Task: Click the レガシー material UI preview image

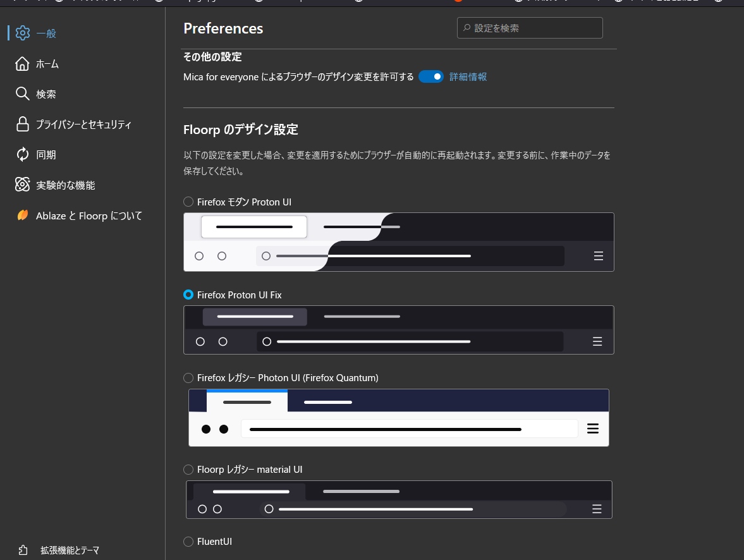Action: coord(399,500)
